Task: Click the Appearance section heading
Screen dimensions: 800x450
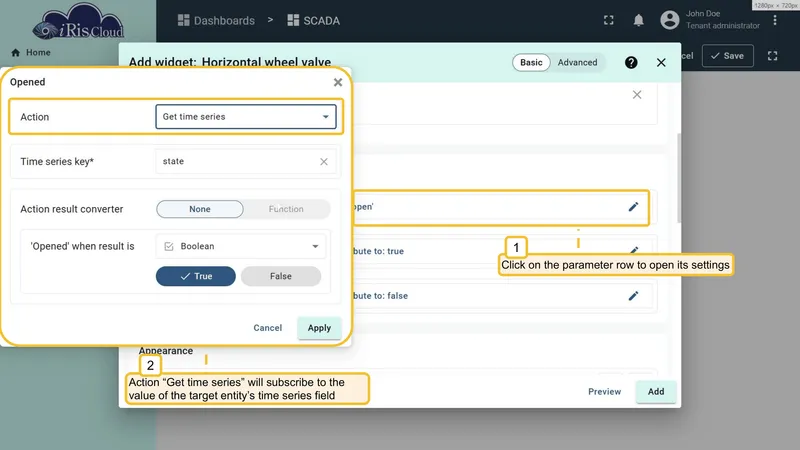Action: 166,351
